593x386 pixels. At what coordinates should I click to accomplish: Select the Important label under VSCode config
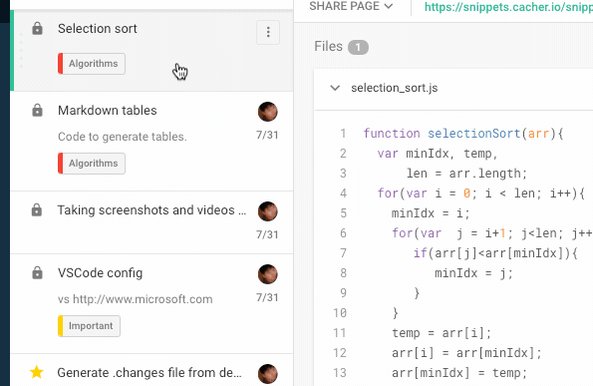coord(89,326)
